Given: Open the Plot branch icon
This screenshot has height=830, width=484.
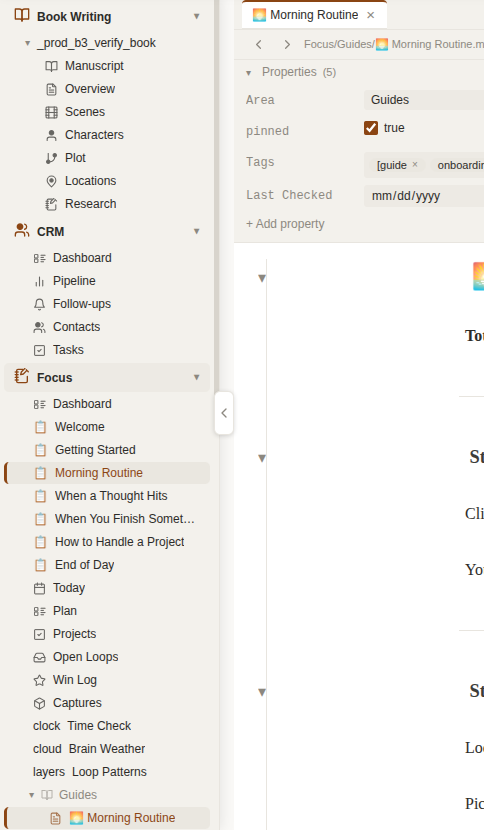Looking at the screenshot, I should point(51,158).
